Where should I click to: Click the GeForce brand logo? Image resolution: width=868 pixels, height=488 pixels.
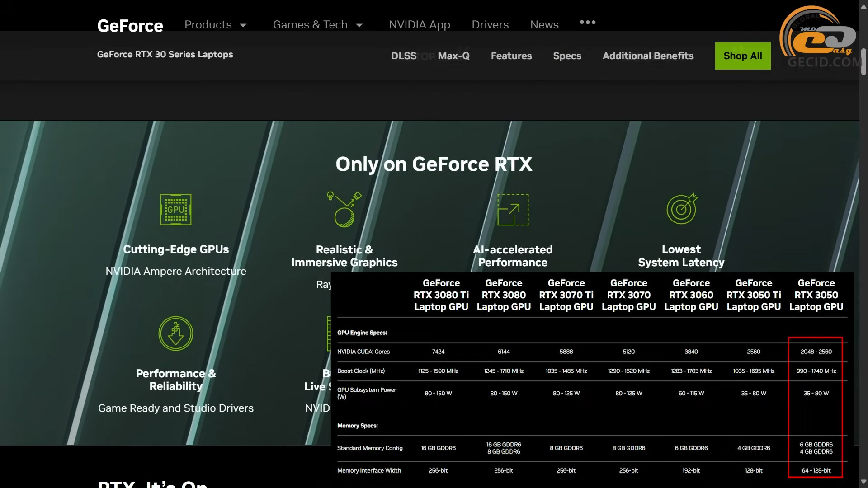click(130, 25)
